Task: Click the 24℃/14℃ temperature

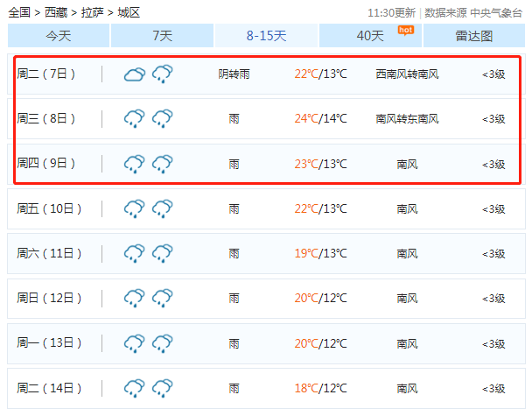Action: tap(320, 118)
